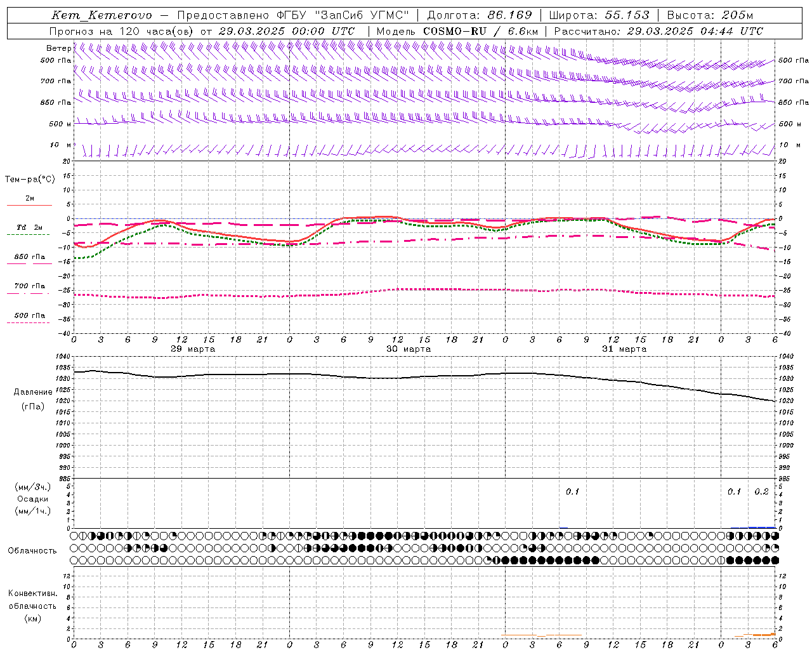Click the "Конвективн." convective cloud label
The height and width of the screenshot is (650, 812).
32,593
